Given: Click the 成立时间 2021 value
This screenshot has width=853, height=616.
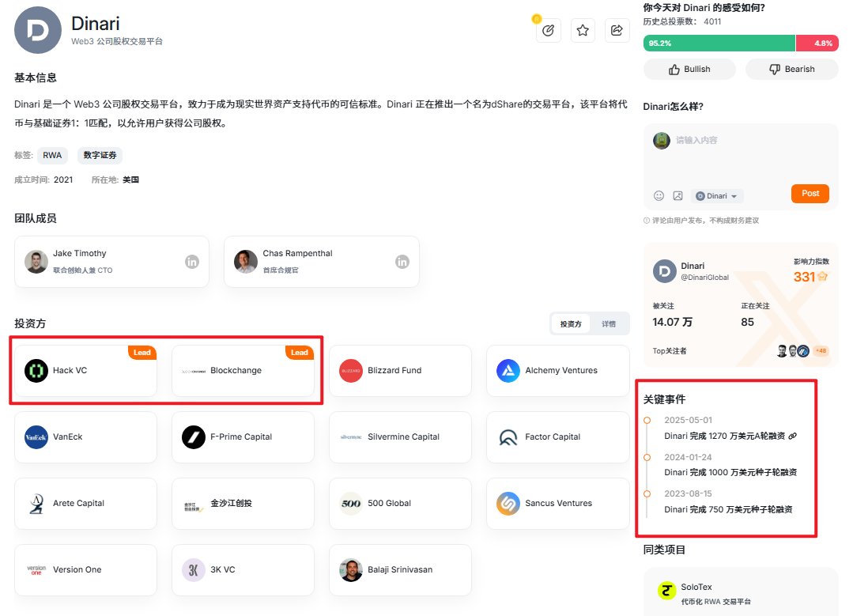Looking at the screenshot, I should tap(63, 180).
